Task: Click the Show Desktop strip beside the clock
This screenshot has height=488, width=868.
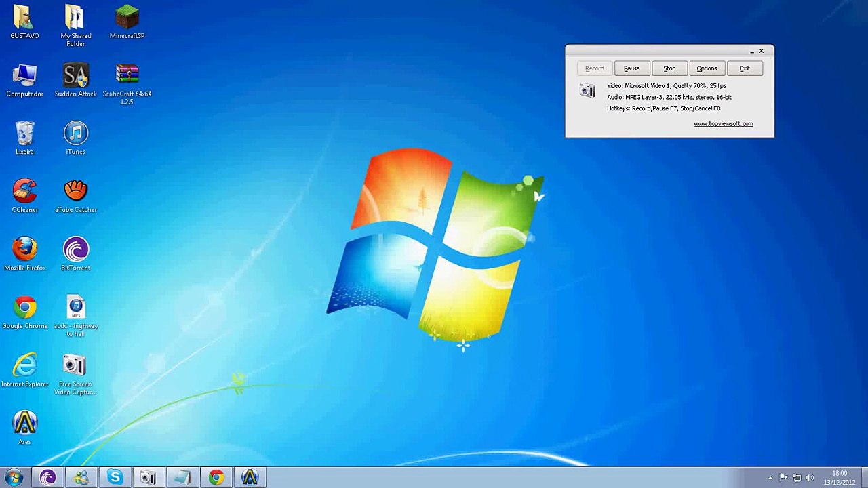Action: [863, 478]
